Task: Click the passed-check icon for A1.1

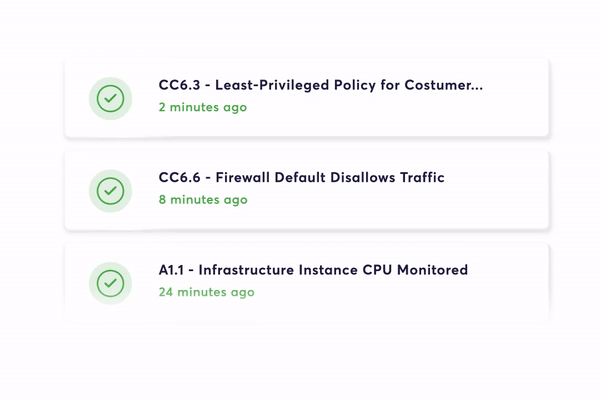Action: point(110,283)
